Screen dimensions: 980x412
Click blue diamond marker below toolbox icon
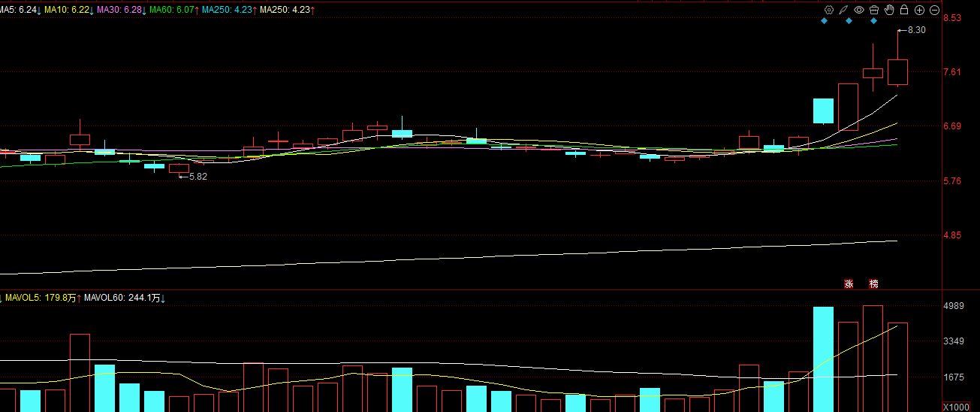(873, 21)
